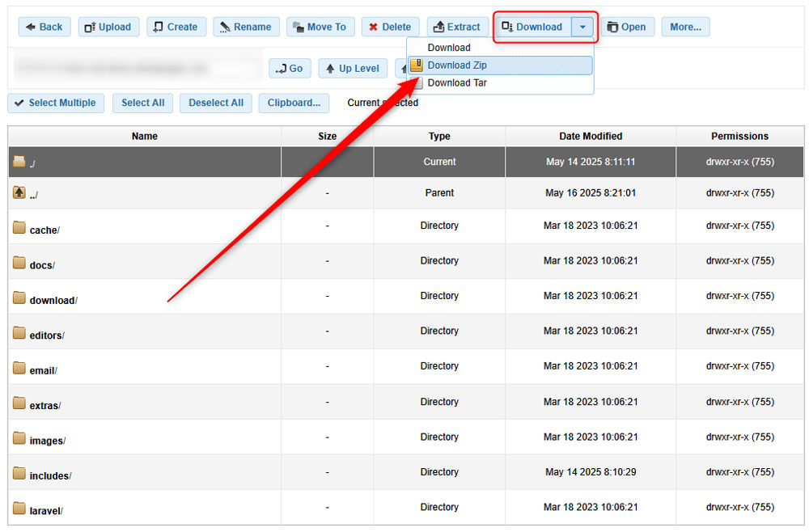This screenshot has width=809, height=532.
Task: Click Up Level to go to parent directory
Action: [352, 68]
